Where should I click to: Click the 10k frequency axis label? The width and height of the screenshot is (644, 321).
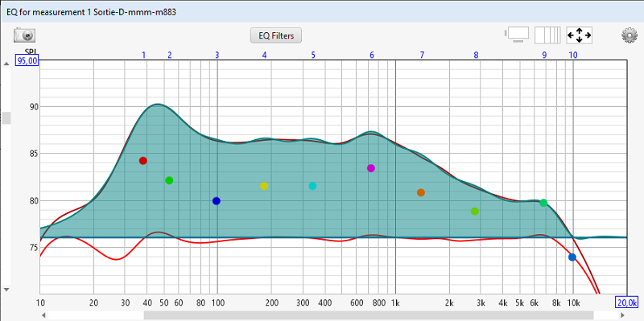pos(573,303)
